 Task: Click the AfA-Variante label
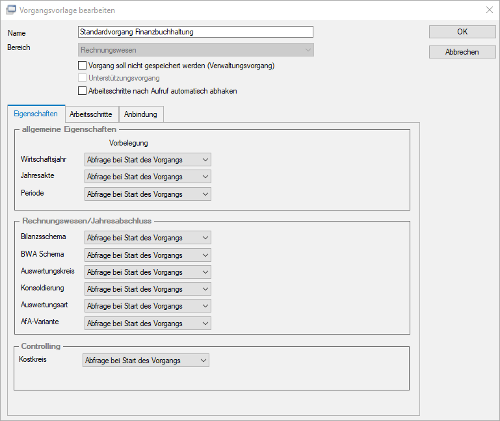[x=40, y=322]
